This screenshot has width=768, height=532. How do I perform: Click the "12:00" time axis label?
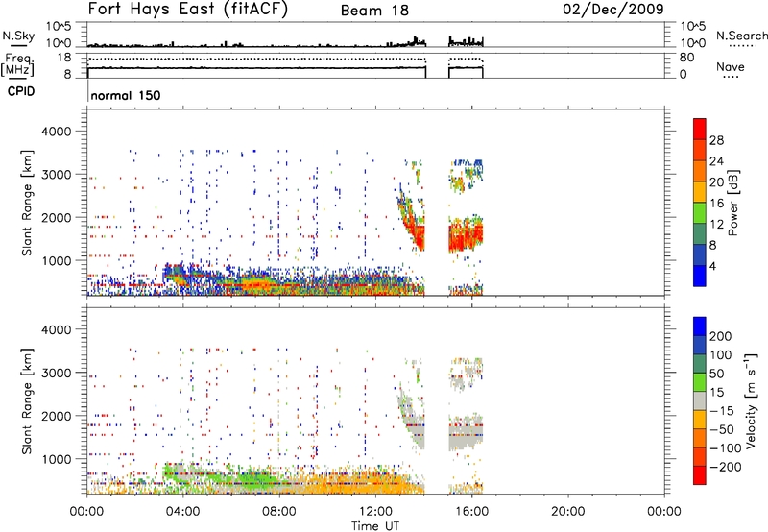(x=375, y=512)
